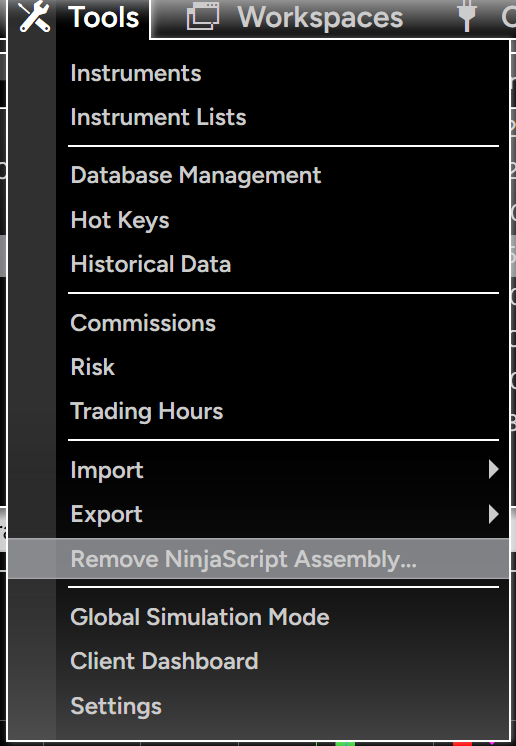516x746 pixels.
Task: Click the Tools wrench icon
Action: 34,17
